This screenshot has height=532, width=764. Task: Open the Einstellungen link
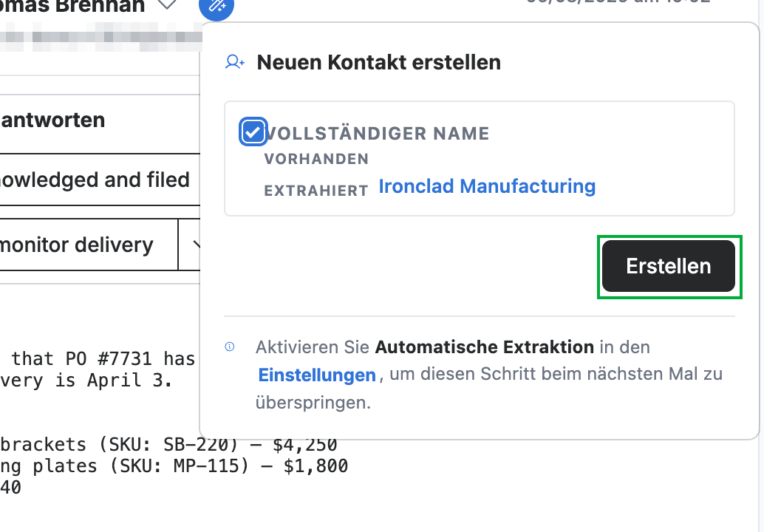[x=317, y=375]
